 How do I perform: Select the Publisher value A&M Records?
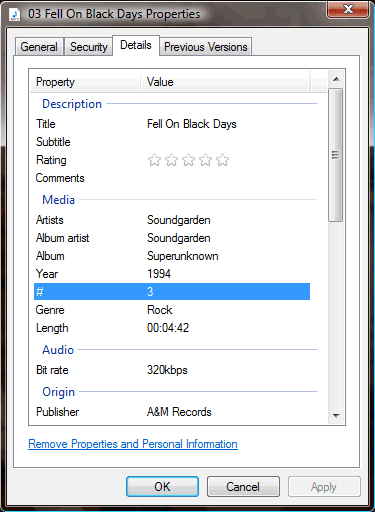[x=179, y=412]
